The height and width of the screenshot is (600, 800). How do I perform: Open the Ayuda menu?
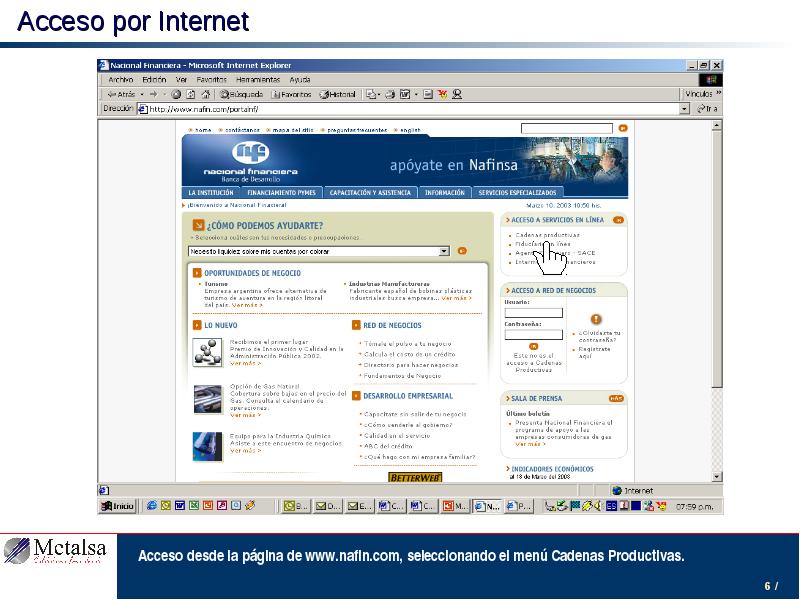[300, 80]
